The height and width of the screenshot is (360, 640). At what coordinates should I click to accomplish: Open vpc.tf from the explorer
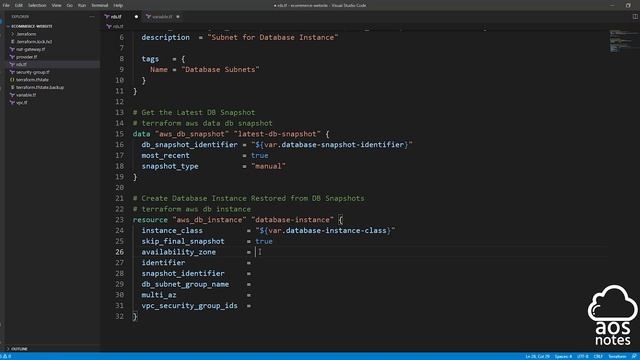point(22,102)
